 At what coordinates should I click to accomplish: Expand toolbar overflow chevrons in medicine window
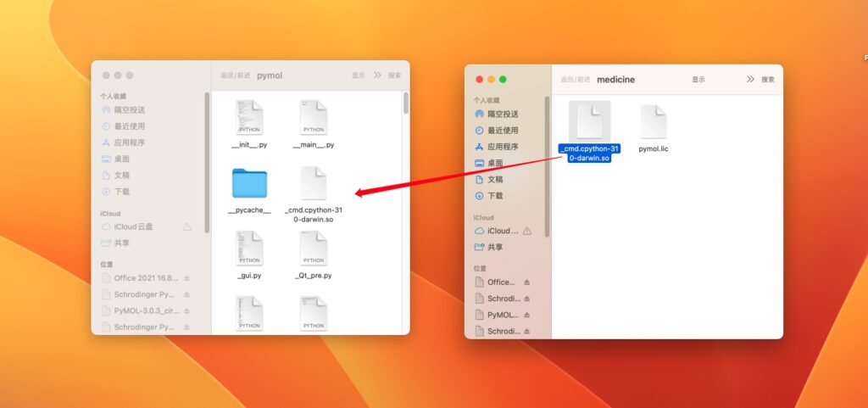click(750, 80)
